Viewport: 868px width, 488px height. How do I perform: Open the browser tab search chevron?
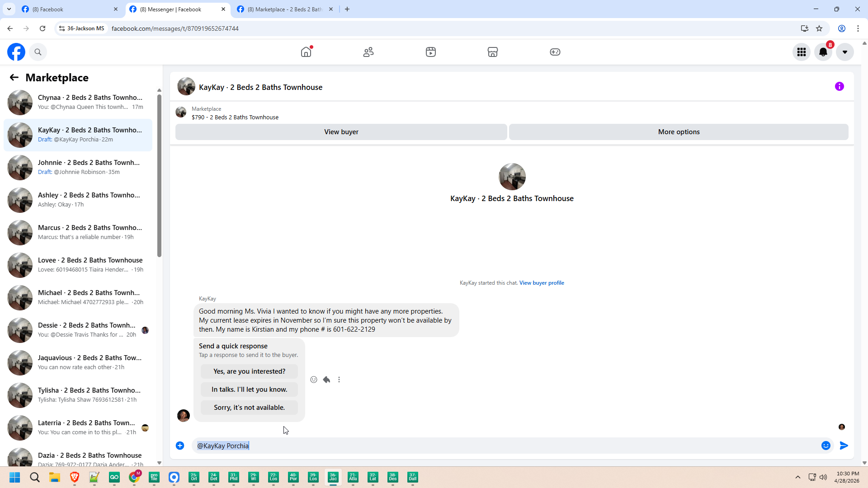(x=9, y=9)
